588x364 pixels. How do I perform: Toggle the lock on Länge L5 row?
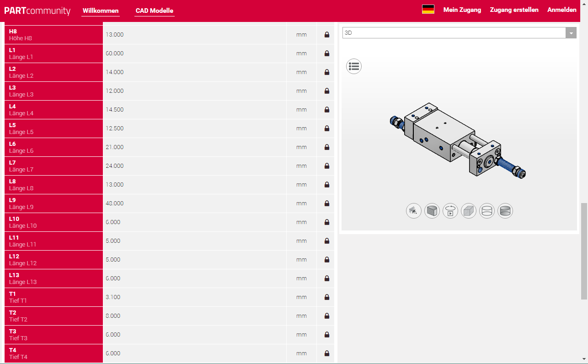[x=327, y=128]
